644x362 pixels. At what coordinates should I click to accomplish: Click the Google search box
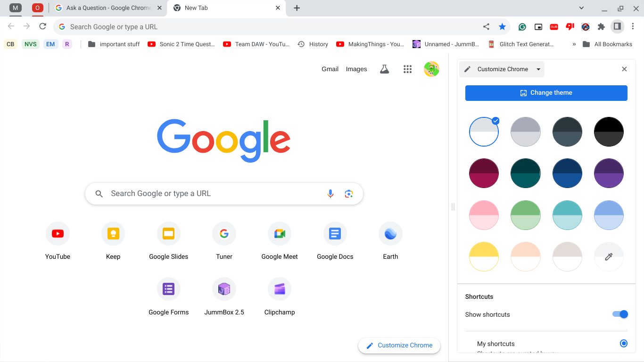pyautogui.click(x=224, y=194)
